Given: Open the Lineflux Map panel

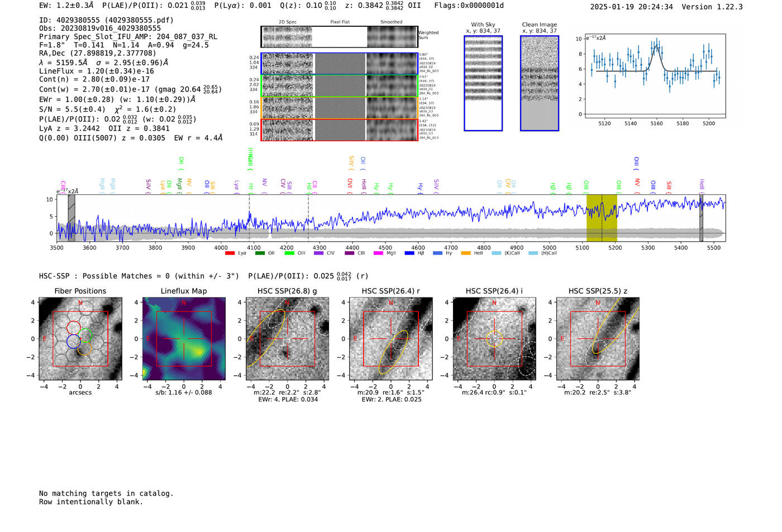Looking at the screenshot, I should 184,338.
